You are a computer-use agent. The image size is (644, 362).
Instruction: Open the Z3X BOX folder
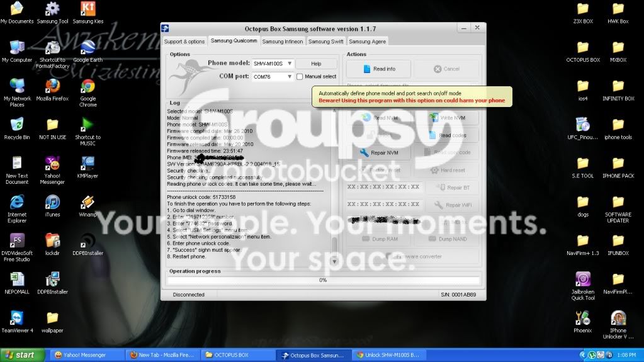[x=583, y=13]
